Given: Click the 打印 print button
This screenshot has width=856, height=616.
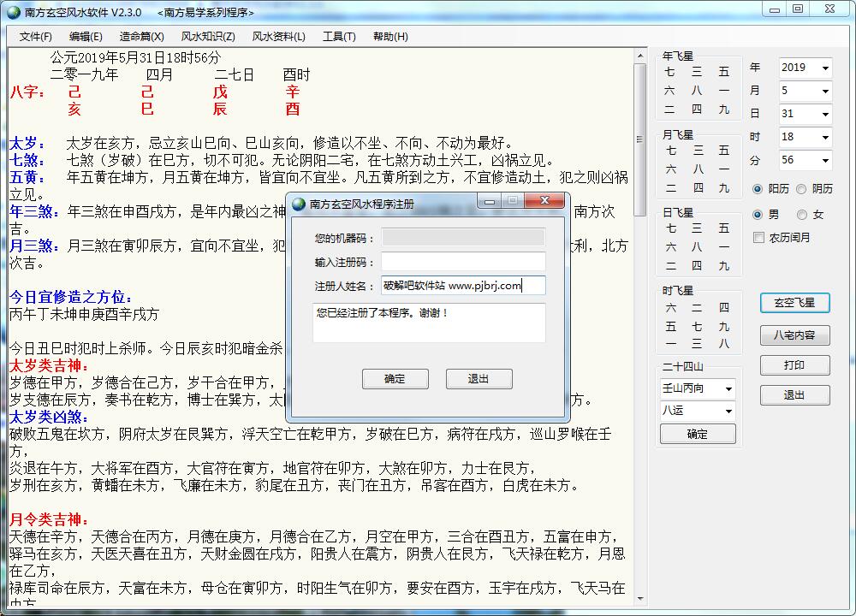Looking at the screenshot, I should (x=795, y=365).
